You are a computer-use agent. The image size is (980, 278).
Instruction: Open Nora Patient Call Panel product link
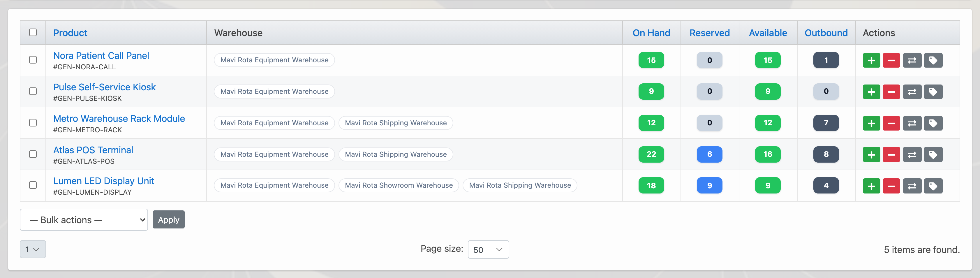(x=101, y=56)
